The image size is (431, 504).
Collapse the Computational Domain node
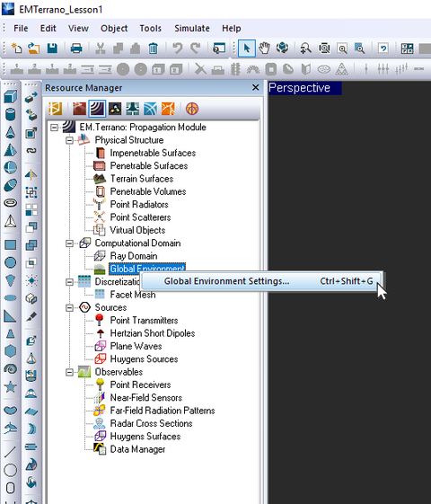click(69, 243)
